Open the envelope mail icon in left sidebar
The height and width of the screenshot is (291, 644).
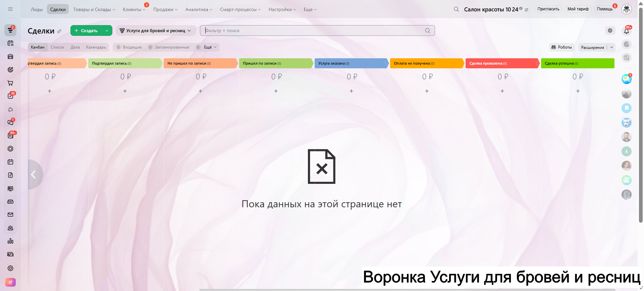click(10, 215)
